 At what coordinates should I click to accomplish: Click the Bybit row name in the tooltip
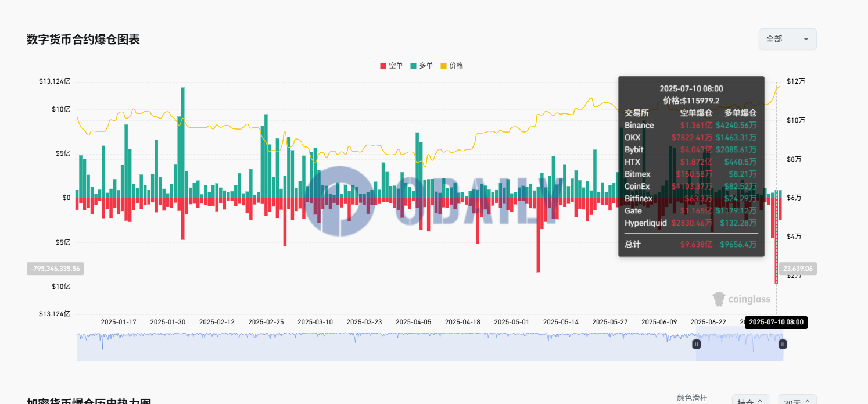click(634, 149)
